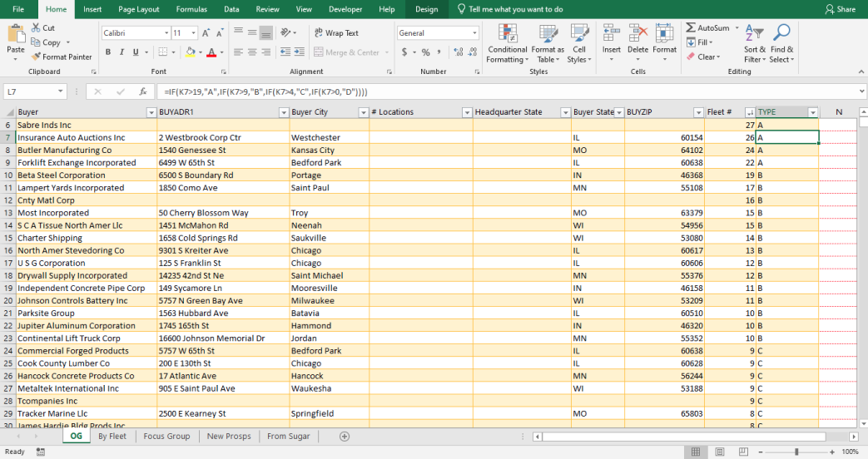Switch to Page Break Preview
The image size is (868, 459).
tap(743, 452)
